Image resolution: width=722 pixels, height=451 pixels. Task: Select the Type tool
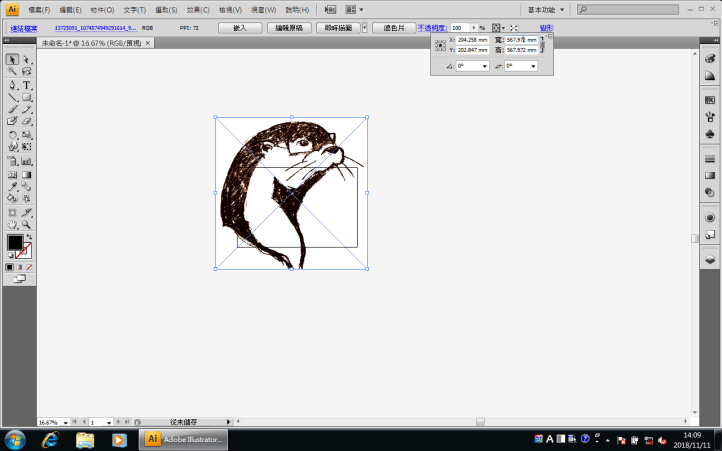tap(27, 85)
